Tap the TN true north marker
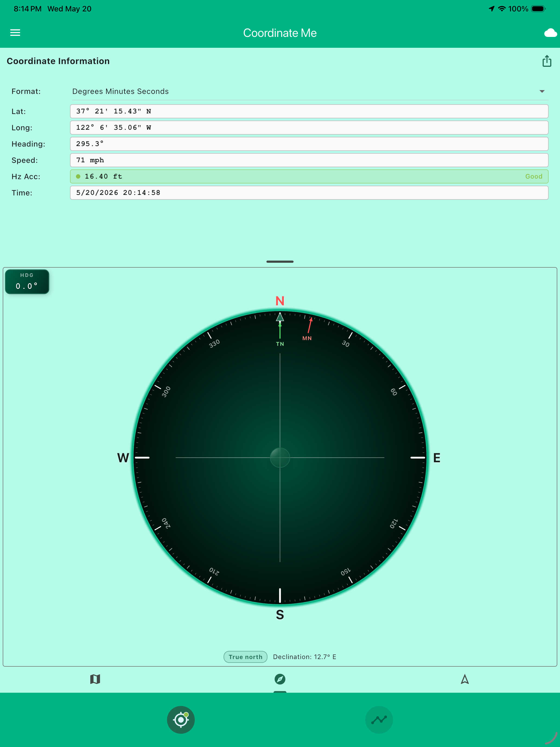The width and height of the screenshot is (560, 747). pyautogui.click(x=280, y=344)
